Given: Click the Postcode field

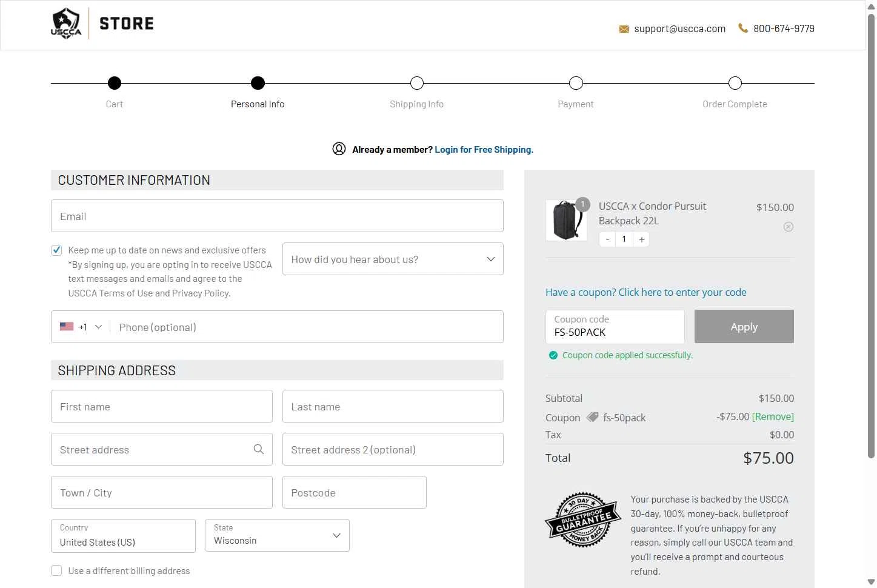Looking at the screenshot, I should (x=355, y=492).
